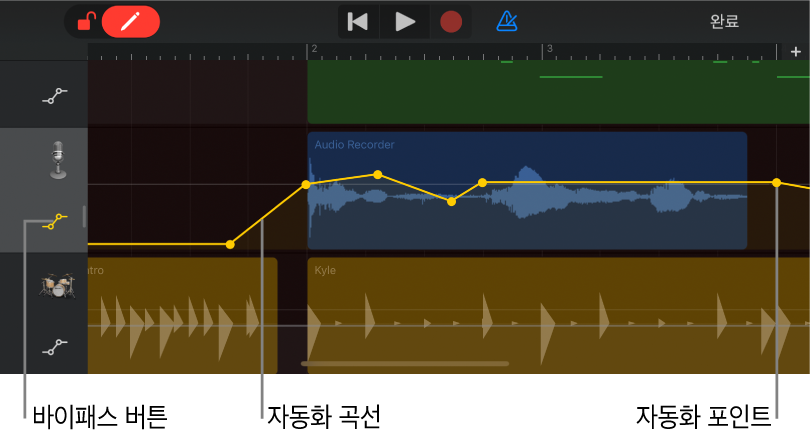Toggle the automation lock icon
The height and width of the screenshot is (444, 811).
click(x=86, y=21)
